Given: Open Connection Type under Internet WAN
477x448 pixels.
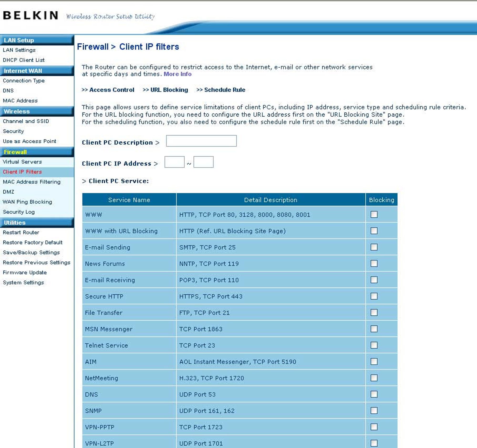Looking at the screenshot, I should 24,81.
